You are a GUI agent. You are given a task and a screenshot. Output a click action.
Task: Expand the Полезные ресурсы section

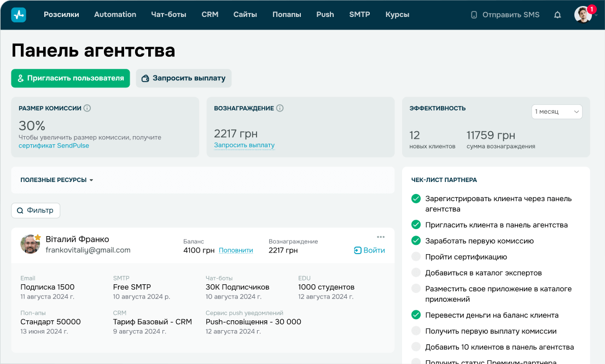[x=57, y=180]
